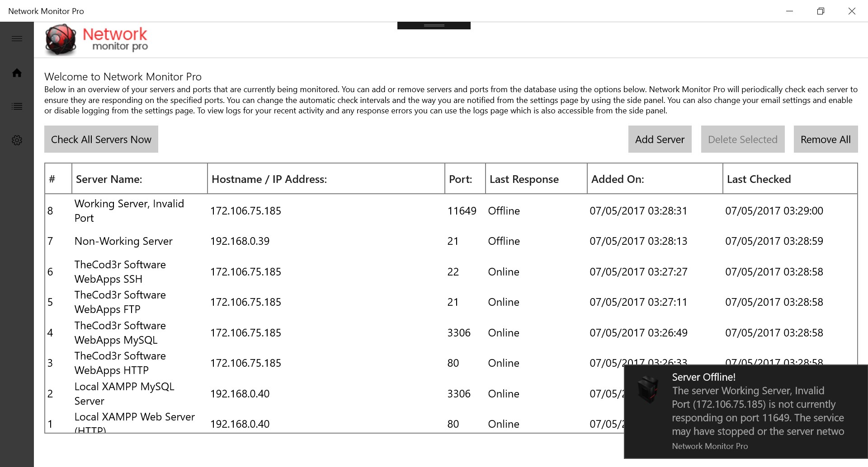This screenshot has height=467, width=868.
Task: Select the TheCod3r Software WebApps SSH row
Action: [x=451, y=272]
